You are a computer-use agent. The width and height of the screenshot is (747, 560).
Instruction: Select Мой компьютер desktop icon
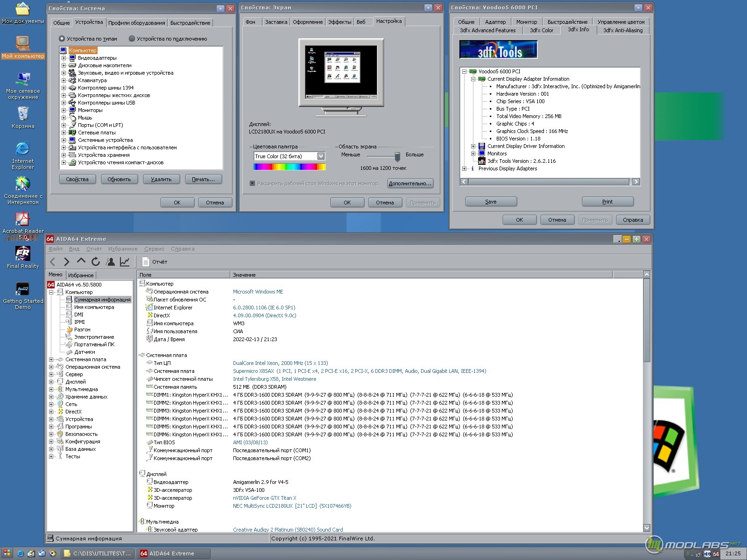coord(23,47)
